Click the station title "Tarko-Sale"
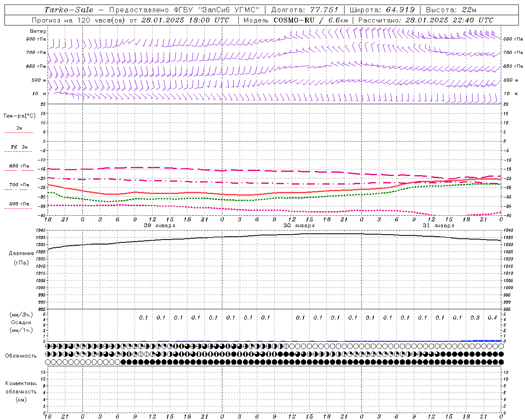 68,10
